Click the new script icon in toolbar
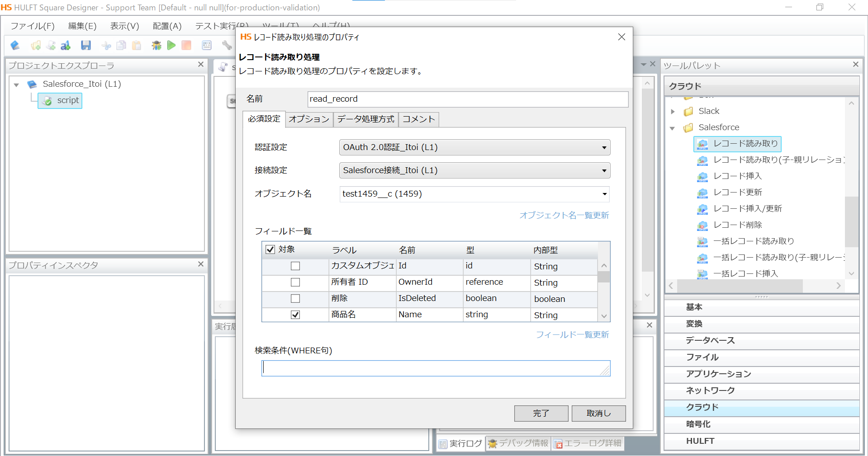The image size is (868, 456). 51,45
